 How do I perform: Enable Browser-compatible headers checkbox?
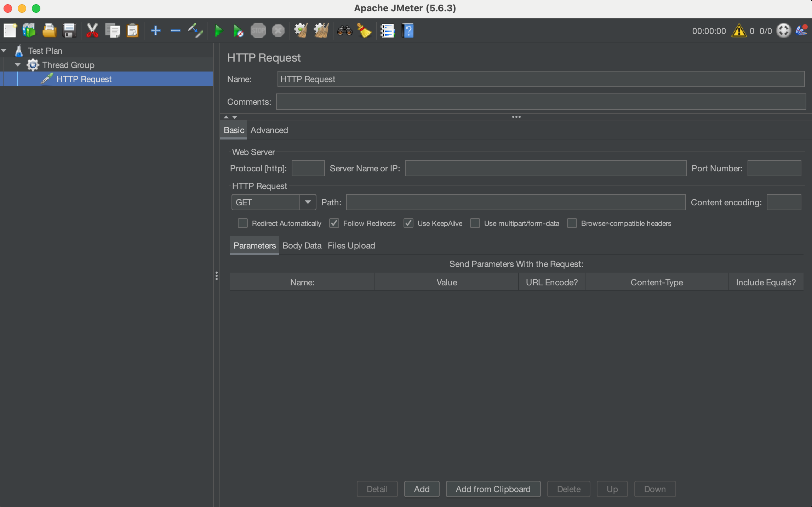(x=572, y=223)
